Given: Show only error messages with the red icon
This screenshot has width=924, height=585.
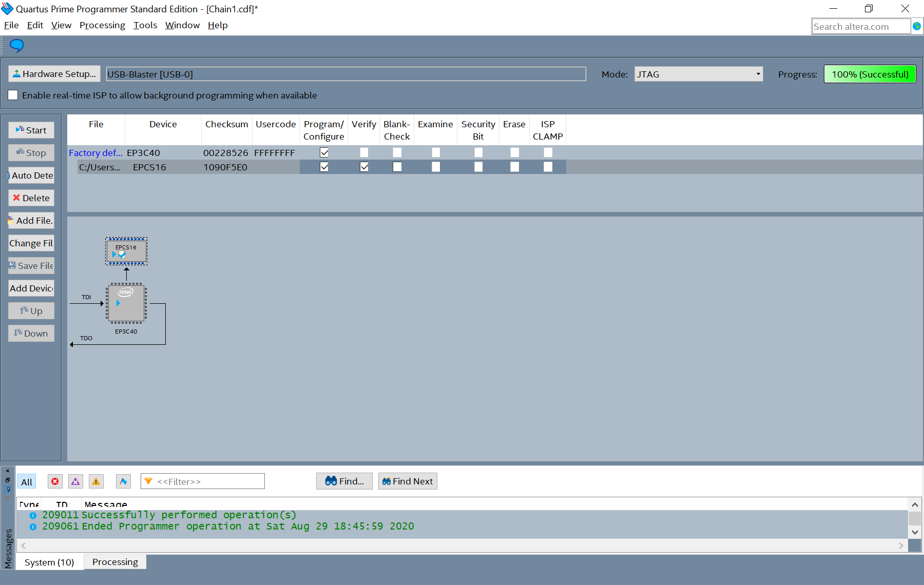Looking at the screenshot, I should pyautogui.click(x=55, y=481).
